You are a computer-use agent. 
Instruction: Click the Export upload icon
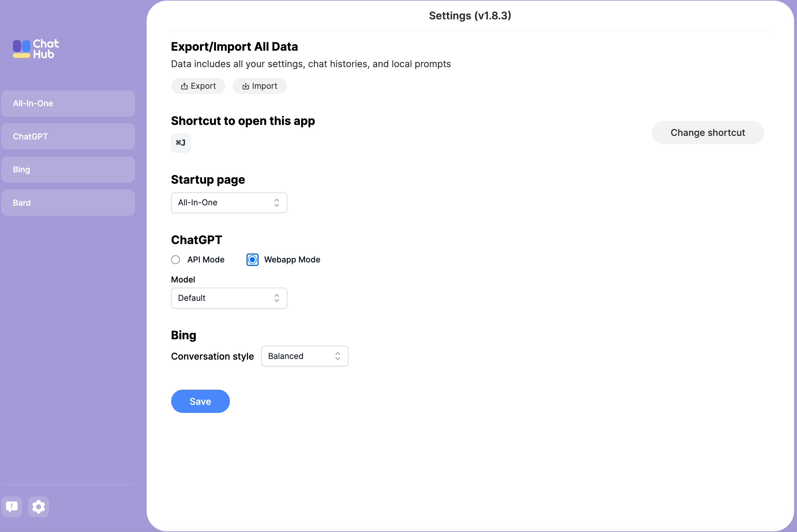[184, 86]
